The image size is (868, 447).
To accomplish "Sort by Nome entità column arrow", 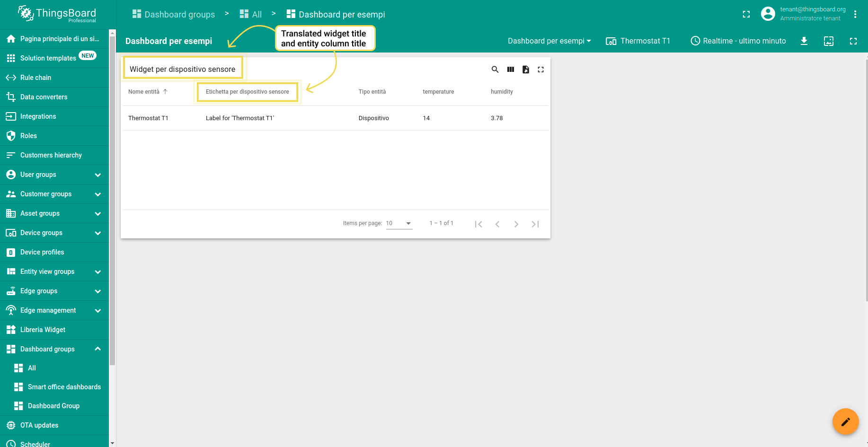I will [x=165, y=92].
